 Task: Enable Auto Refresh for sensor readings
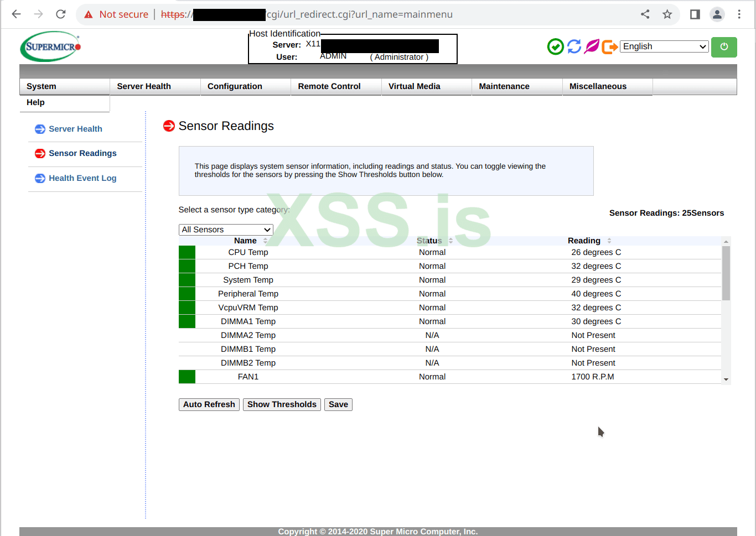209,404
